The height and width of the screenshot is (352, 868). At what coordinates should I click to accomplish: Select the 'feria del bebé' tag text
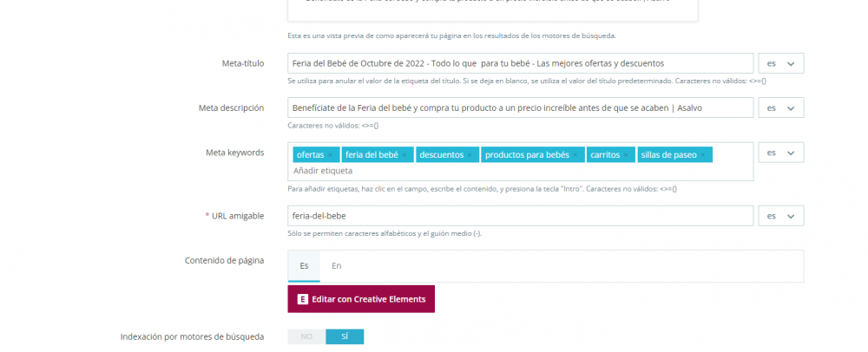pyautogui.click(x=372, y=155)
